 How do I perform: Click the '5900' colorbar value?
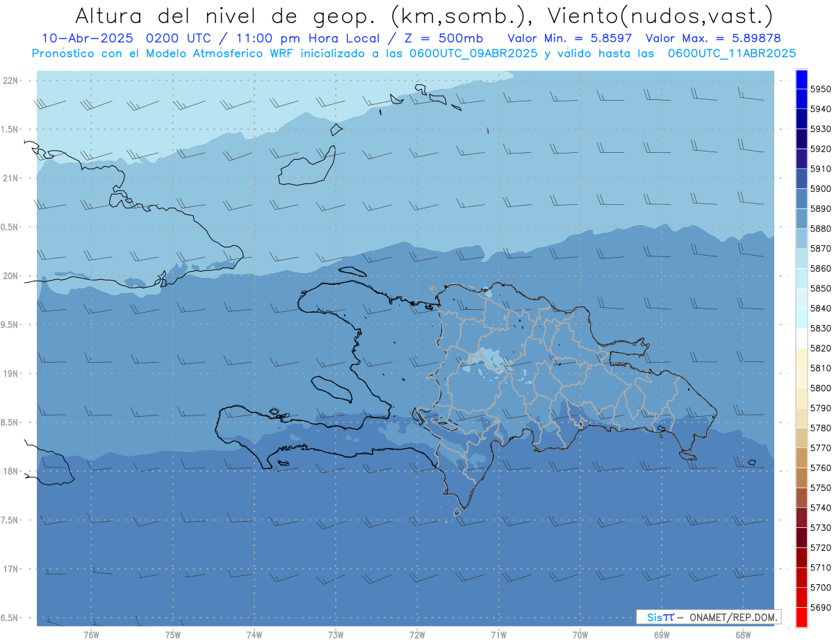821,188
